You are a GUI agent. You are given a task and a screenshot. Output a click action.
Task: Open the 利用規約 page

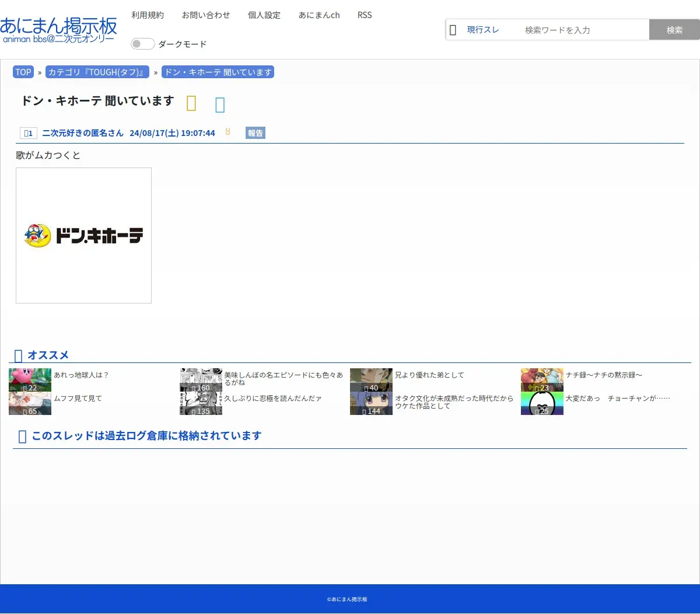(148, 15)
